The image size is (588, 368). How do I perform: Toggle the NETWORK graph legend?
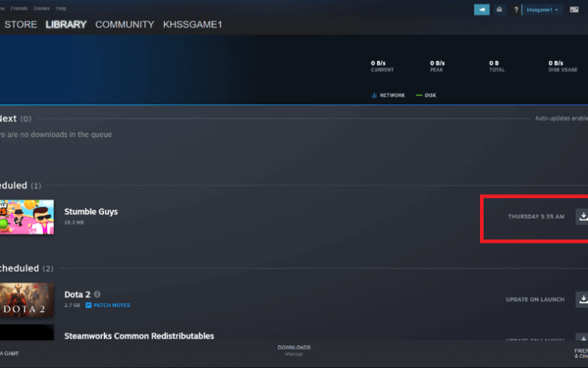388,96
